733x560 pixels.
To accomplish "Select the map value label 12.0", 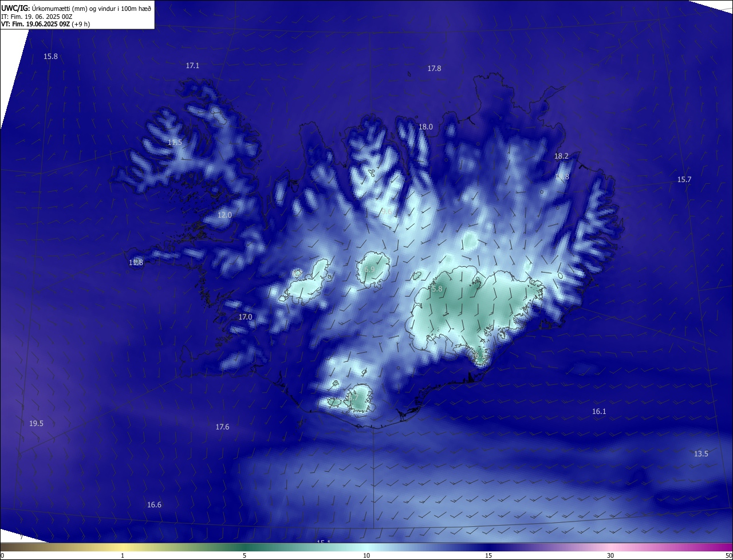I will 224,215.
